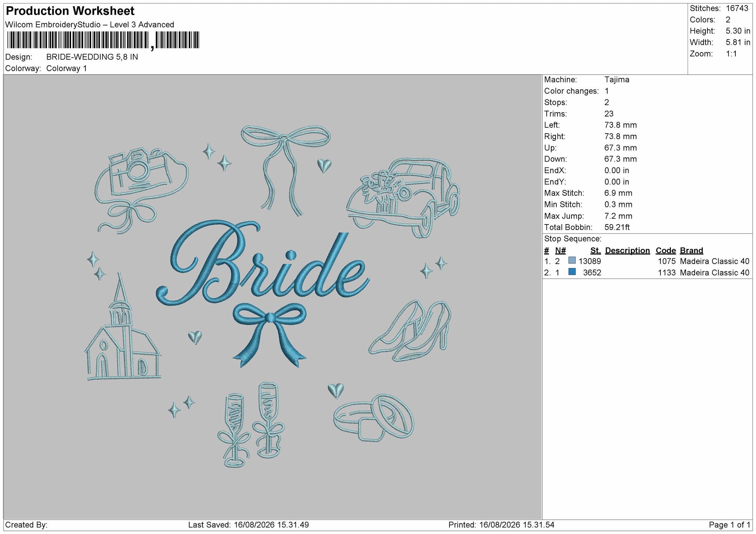Viewport: 756px width, 534px height.
Task: Click the light blue 1075 thread swatch
Action: point(572,261)
